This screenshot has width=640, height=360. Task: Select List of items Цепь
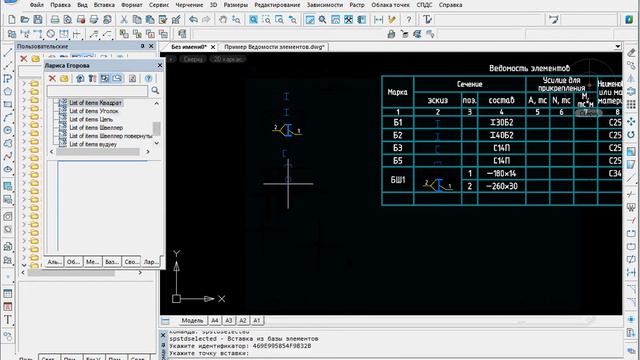[x=91, y=119]
